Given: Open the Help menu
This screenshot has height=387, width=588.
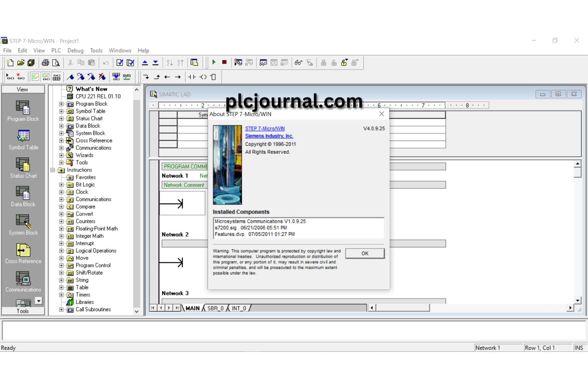Looking at the screenshot, I should (143, 50).
